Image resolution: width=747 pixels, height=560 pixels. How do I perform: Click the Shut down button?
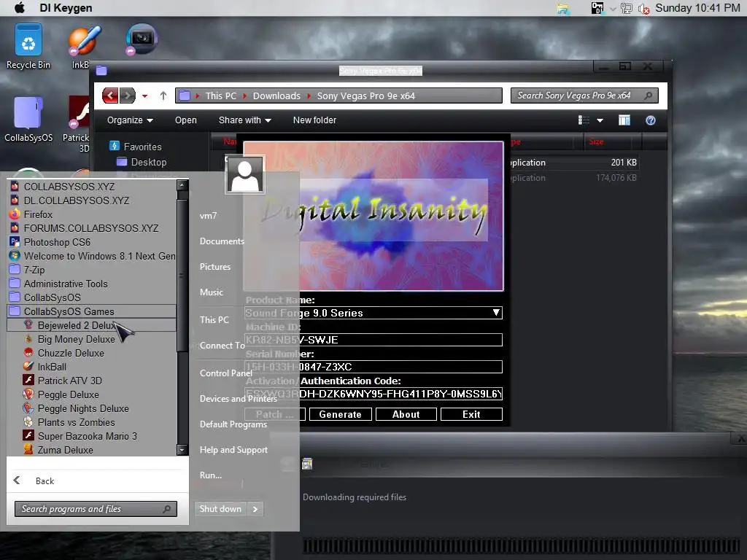click(x=220, y=509)
